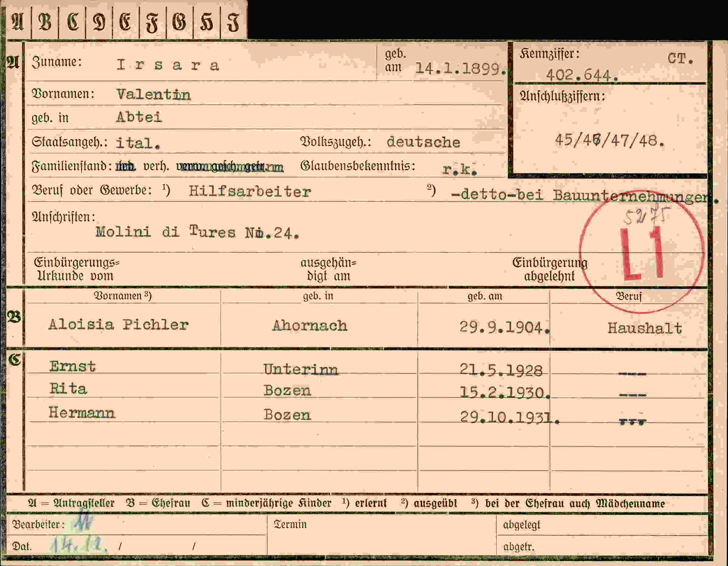The width and height of the screenshot is (728, 566).
Task: Click the ethnicity value "deutsche"
Action: pos(423,142)
